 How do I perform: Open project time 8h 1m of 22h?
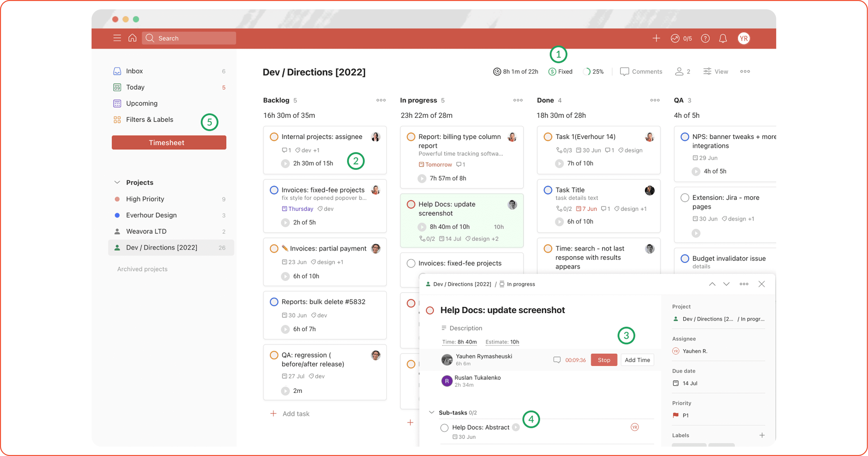(x=516, y=71)
